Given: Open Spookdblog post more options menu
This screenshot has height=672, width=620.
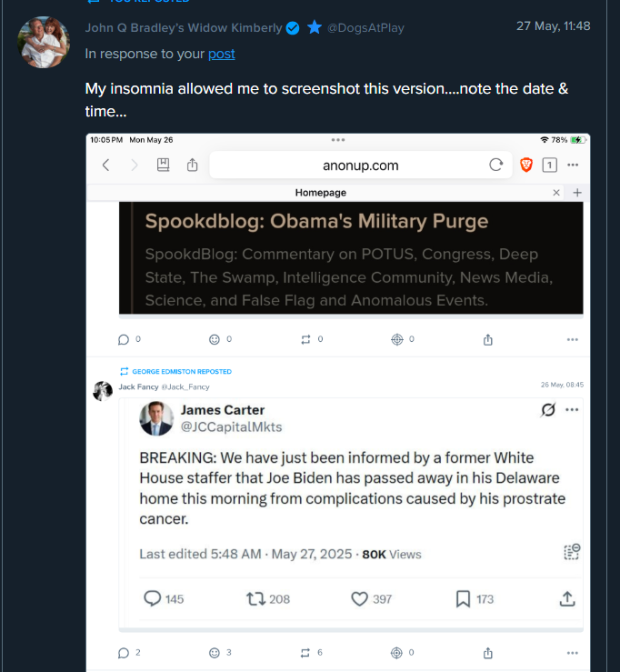Looking at the screenshot, I should (x=572, y=339).
